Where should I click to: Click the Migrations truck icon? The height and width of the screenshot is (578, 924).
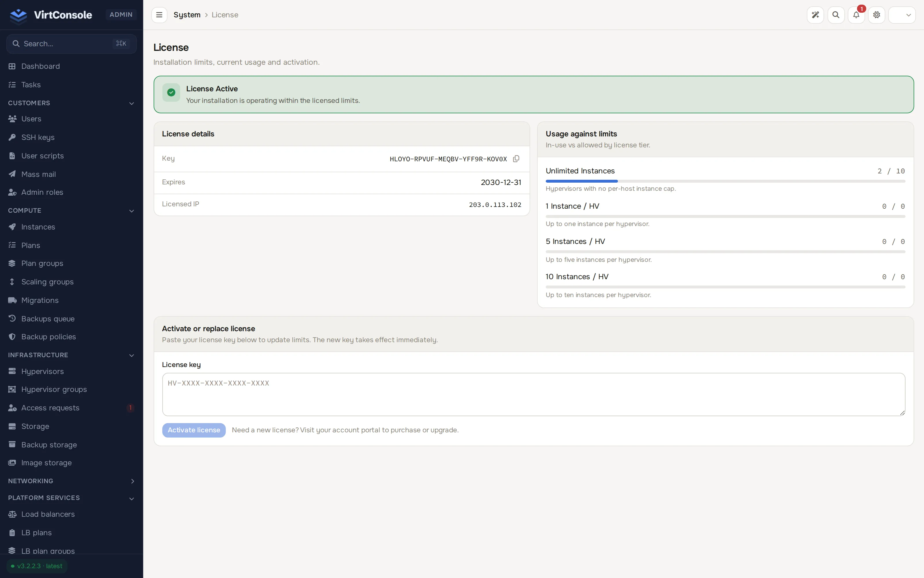click(12, 300)
